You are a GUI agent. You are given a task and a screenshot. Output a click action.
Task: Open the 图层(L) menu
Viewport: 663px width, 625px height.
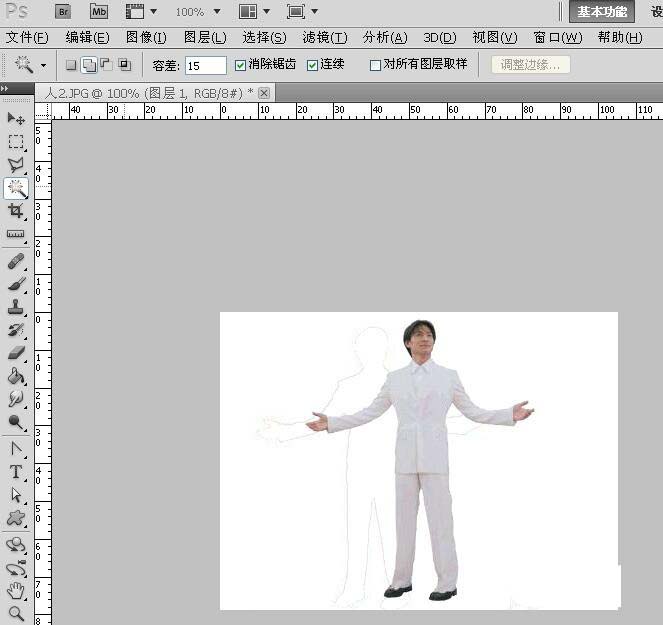[x=205, y=38]
